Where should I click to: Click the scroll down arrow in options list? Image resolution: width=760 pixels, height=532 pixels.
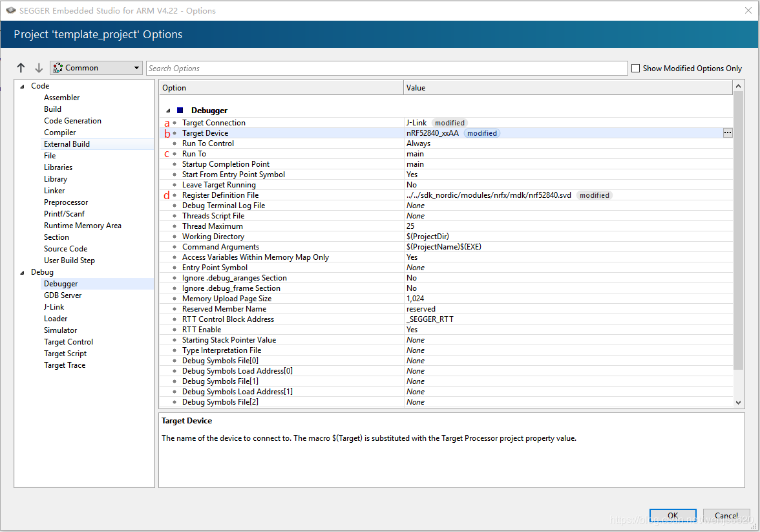(x=739, y=403)
